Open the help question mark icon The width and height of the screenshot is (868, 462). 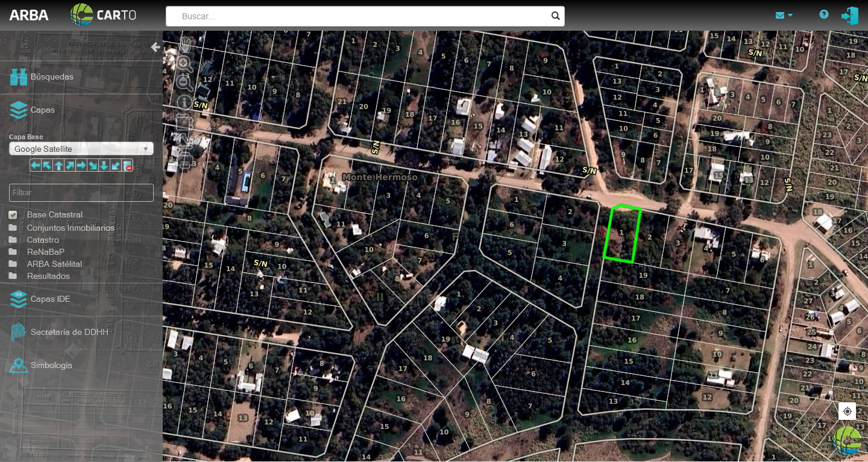(x=824, y=14)
